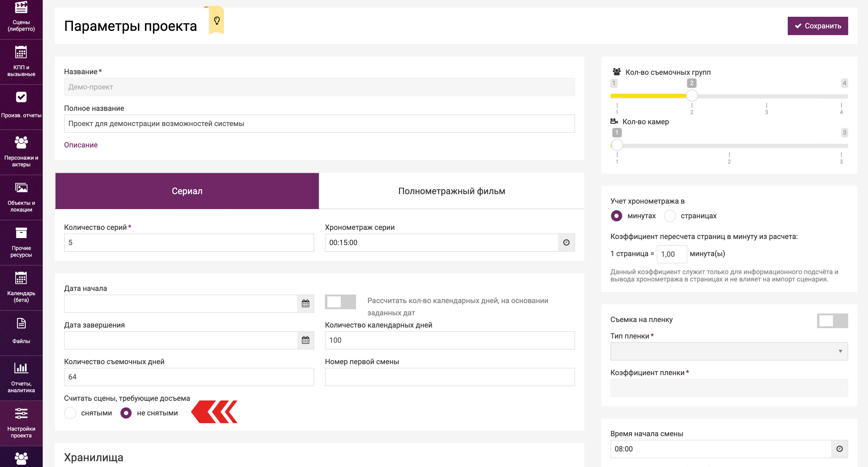The image size is (868, 467).
Task: Open КПП и вызывные sidebar icon
Action: click(21, 53)
